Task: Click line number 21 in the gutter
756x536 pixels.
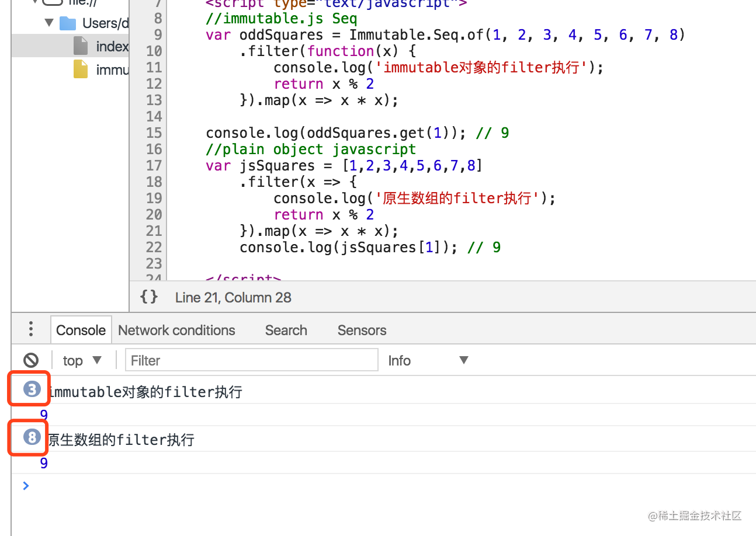Action: 154,231
